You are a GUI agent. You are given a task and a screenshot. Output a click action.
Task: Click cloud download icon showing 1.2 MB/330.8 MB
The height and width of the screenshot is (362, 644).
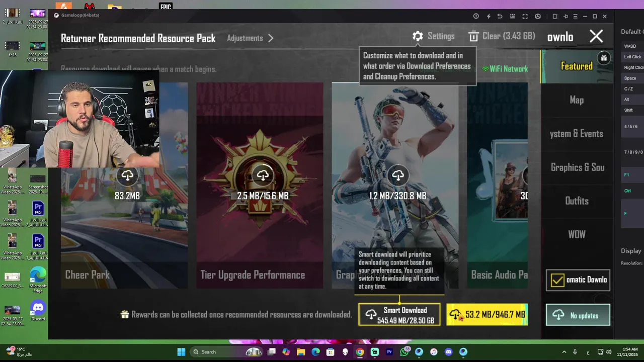[x=398, y=175]
